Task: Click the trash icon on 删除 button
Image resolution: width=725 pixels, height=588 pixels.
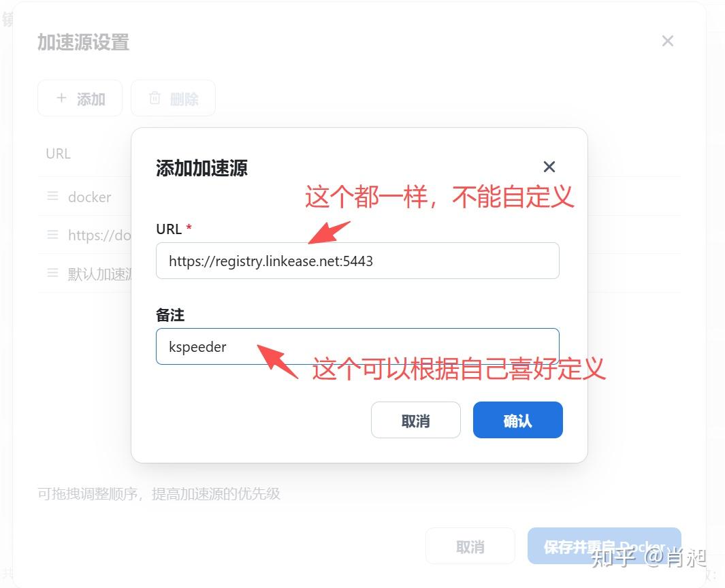Action: pos(155,98)
